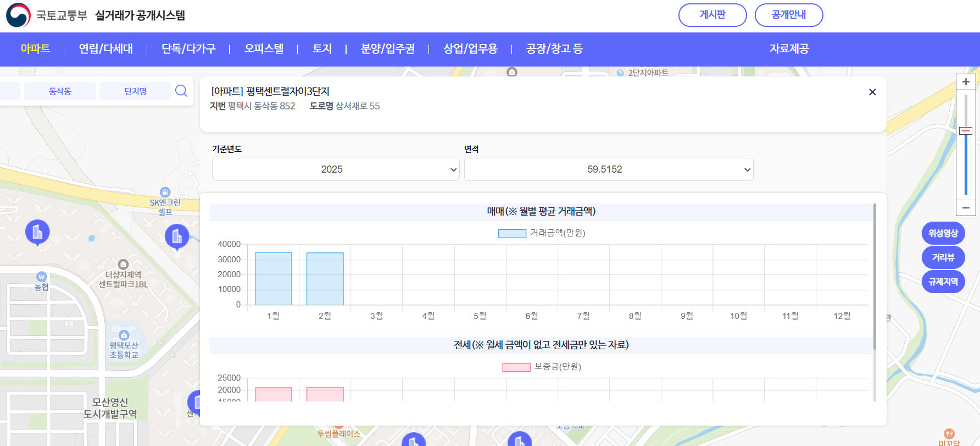Screen dimensions: 980x446
Task: Toggle the 거래금액(만원) legend swatch
Action: [512, 234]
